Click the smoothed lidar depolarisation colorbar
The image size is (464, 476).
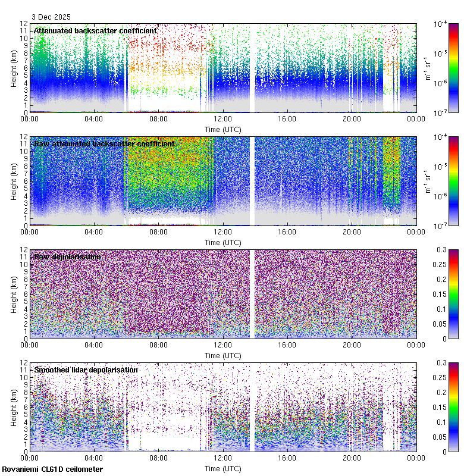pos(437,407)
